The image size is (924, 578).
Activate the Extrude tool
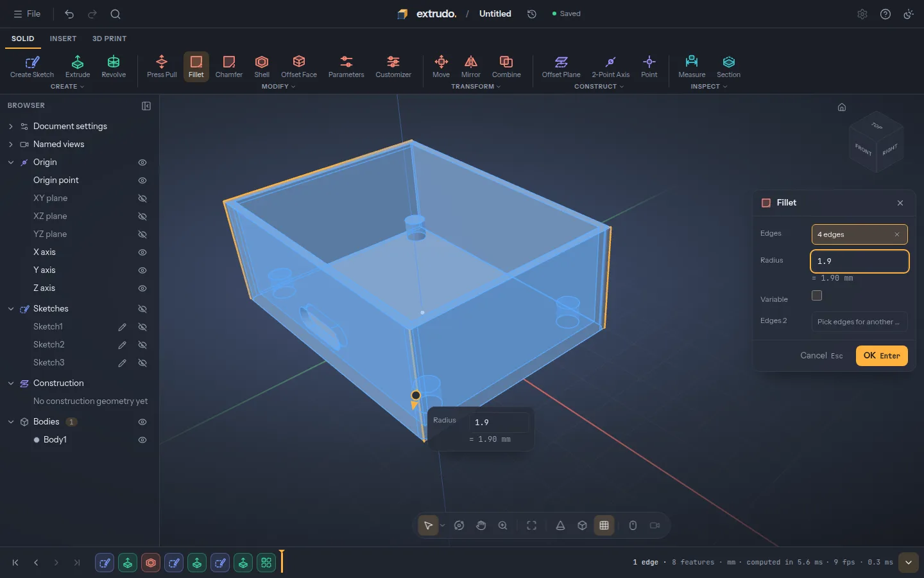[78, 67]
